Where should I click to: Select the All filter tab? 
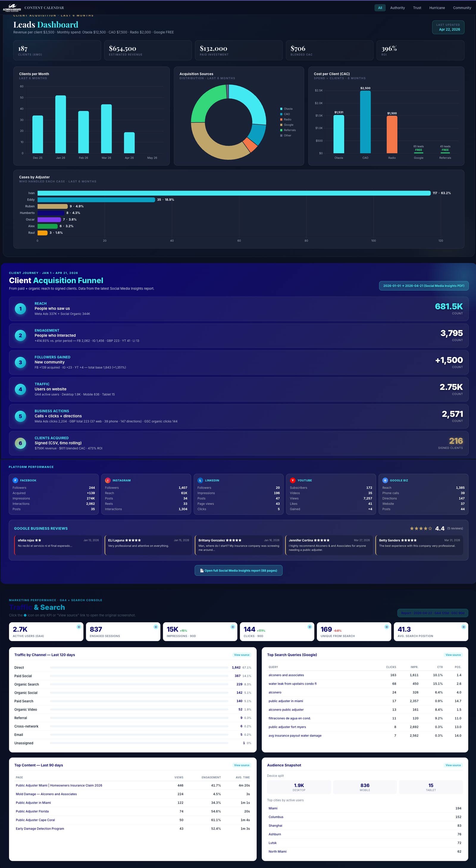[380, 8]
